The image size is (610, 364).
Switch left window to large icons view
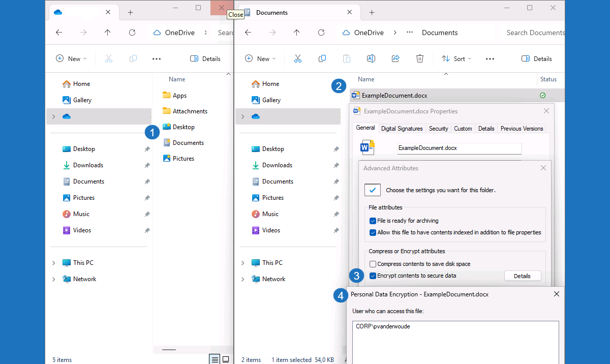226,359
